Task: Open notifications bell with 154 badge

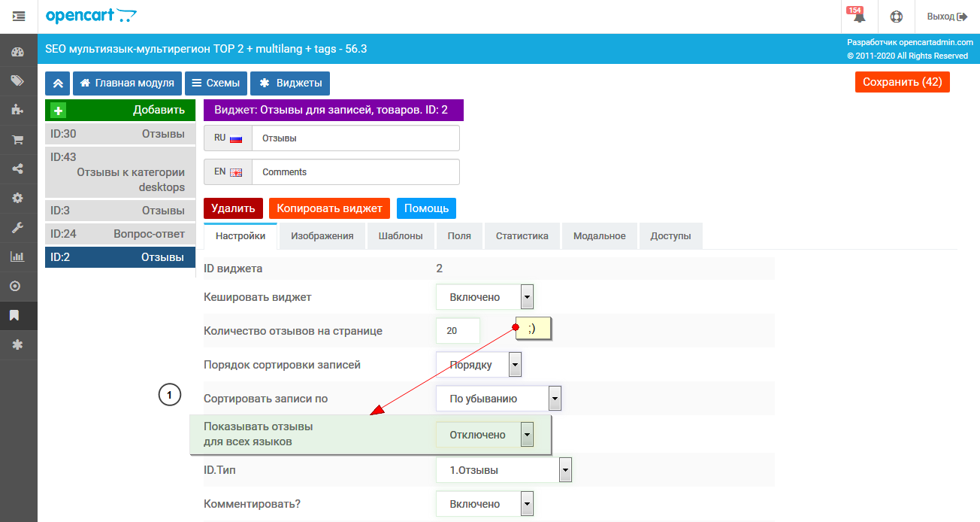Action: pos(857,16)
